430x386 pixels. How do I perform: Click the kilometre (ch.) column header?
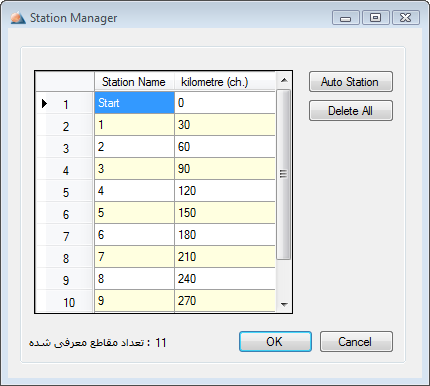click(225, 82)
